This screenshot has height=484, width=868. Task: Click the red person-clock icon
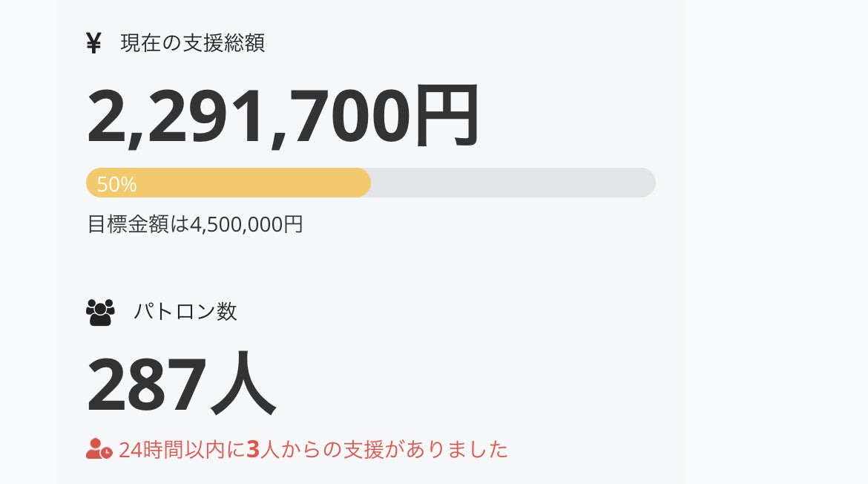click(99, 449)
